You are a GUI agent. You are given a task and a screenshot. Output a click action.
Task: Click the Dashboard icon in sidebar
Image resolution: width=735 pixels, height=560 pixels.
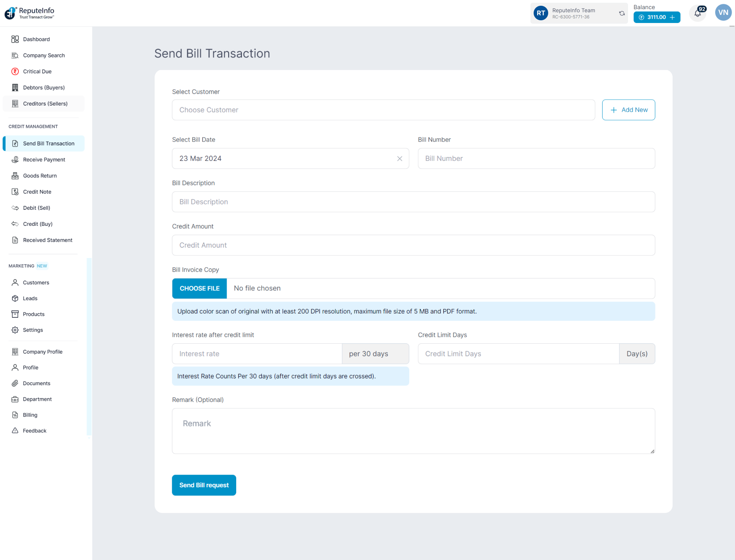pos(15,39)
